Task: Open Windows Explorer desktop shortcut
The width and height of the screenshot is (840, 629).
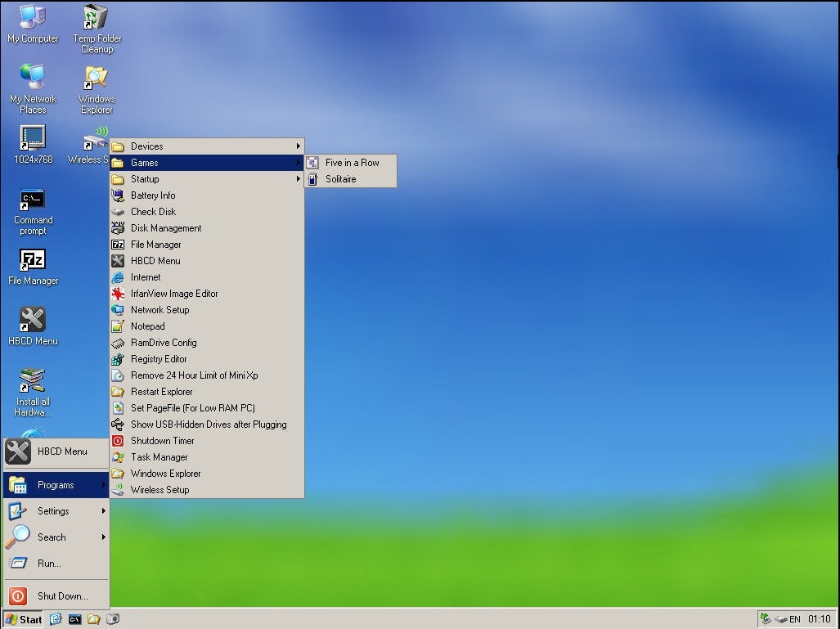Action: (x=97, y=89)
